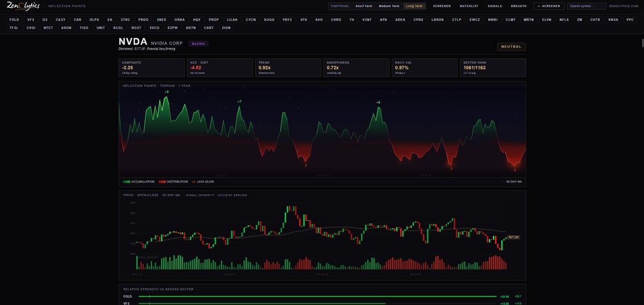This screenshot has height=305, width=644.
Task: Pick the CTLP ticker chip
Action: 457,20
